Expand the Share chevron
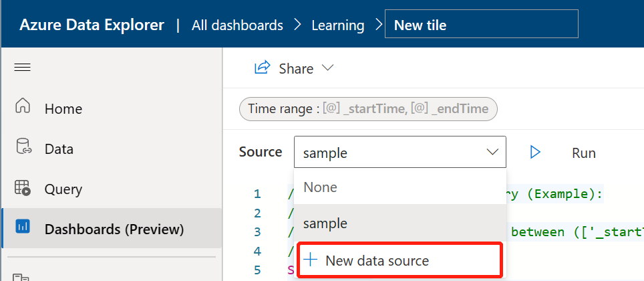This screenshot has height=281, width=644. 327,68
